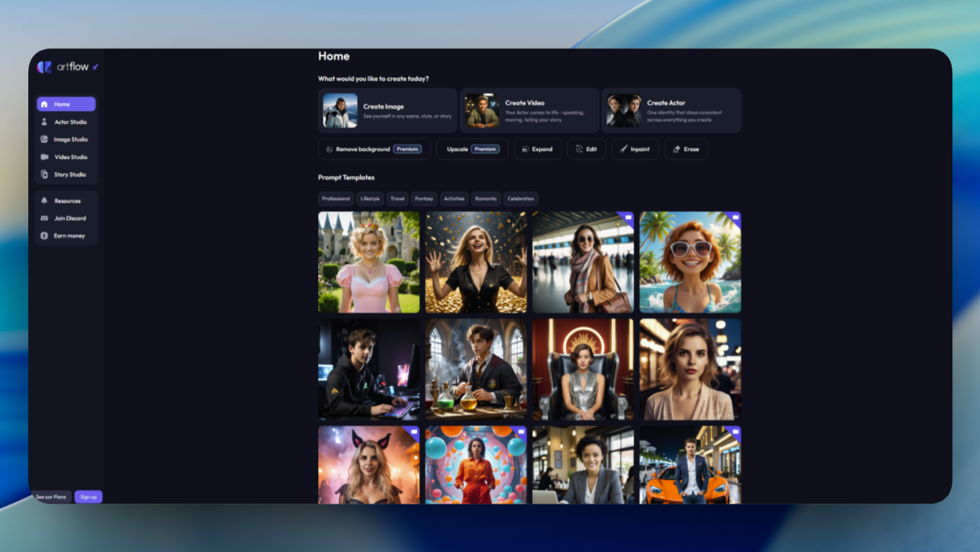Screen dimensions: 980x552
Task: Click the pin icon beside artflow
Action: pos(96,67)
